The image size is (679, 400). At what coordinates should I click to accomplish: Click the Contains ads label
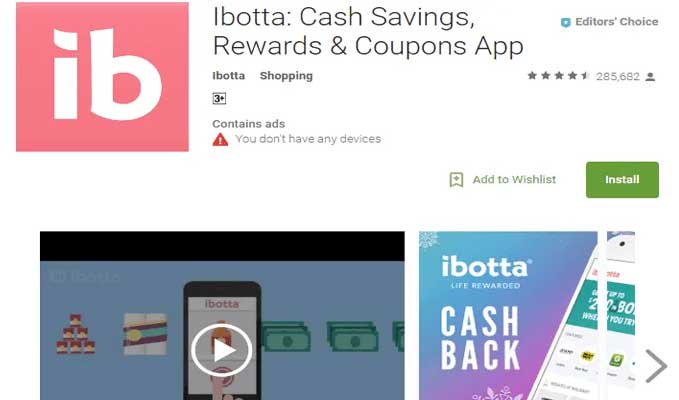click(x=249, y=124)
